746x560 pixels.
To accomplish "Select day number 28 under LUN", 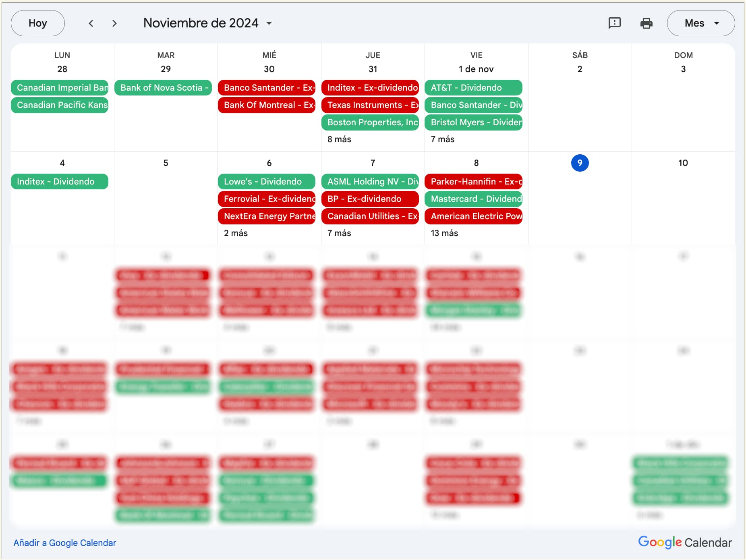I will pos(62,69).
